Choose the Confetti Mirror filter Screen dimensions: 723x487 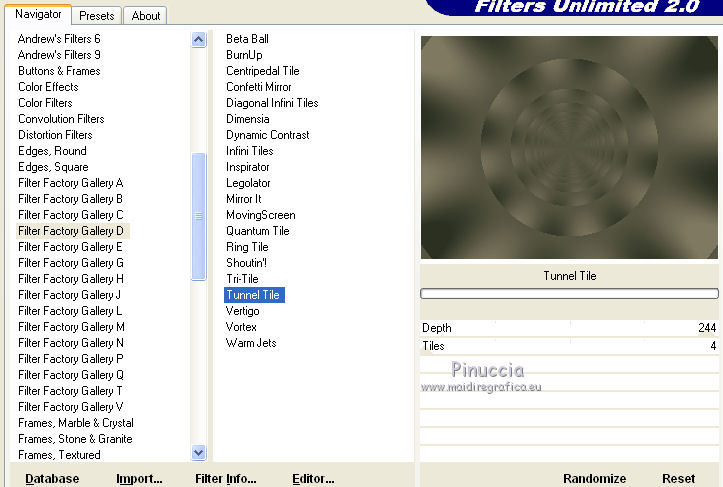pos(259,87)
